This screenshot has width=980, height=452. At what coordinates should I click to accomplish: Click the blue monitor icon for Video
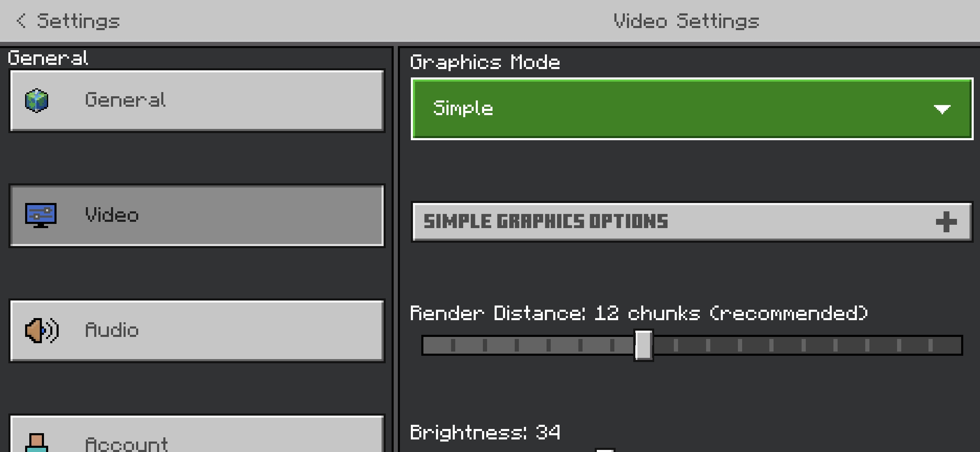click(x=41, y=216)
